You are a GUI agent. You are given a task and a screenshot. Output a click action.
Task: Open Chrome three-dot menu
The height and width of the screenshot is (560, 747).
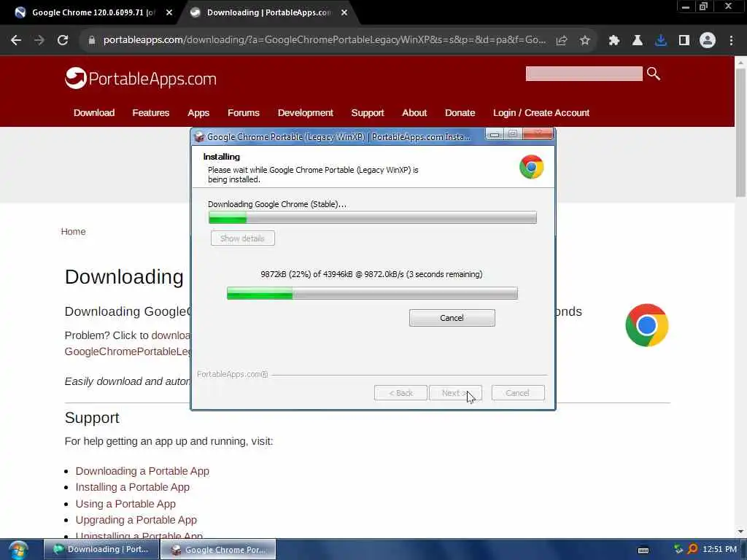click(731, 41)
